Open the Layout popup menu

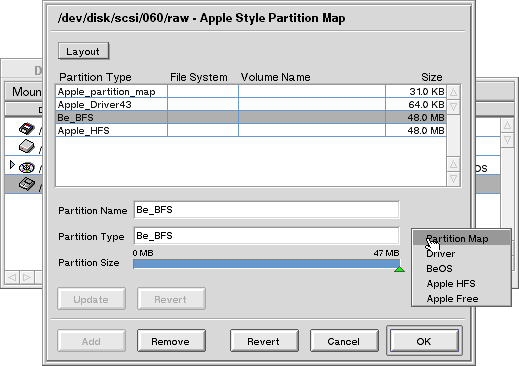pos(83,51)
